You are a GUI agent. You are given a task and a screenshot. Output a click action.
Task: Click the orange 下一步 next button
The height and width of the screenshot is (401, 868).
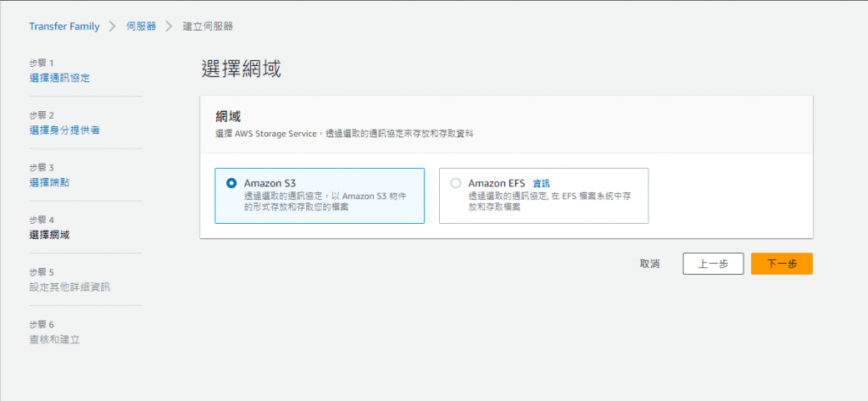point(782,265)
